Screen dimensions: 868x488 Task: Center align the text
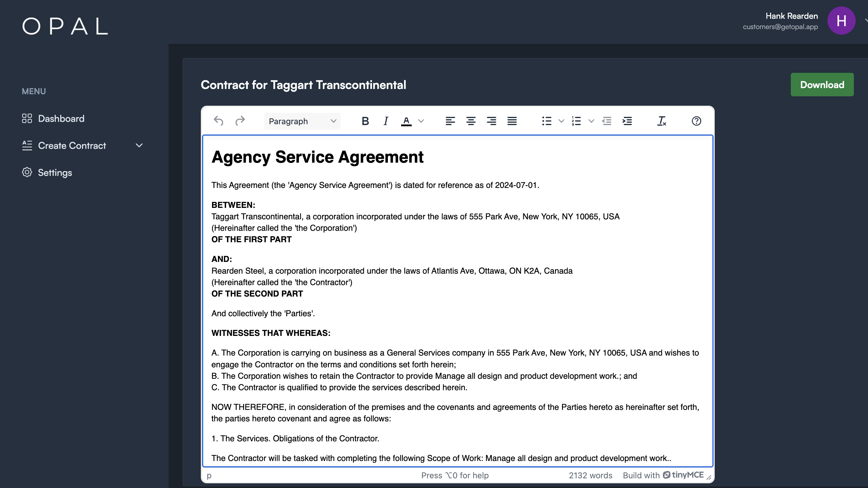coord(471,121)
